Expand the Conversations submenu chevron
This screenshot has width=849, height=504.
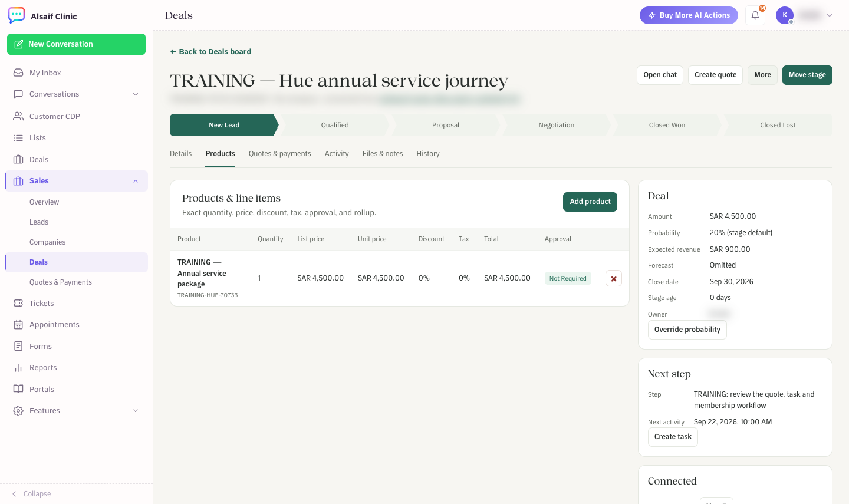pyautogui.click(x=136, y=94)
